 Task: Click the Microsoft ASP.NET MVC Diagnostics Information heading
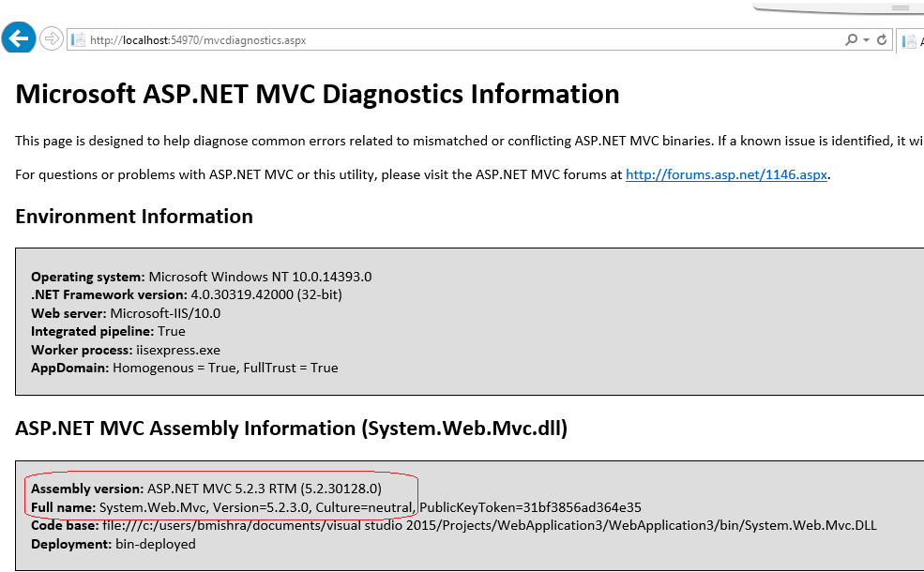[318, 94]
